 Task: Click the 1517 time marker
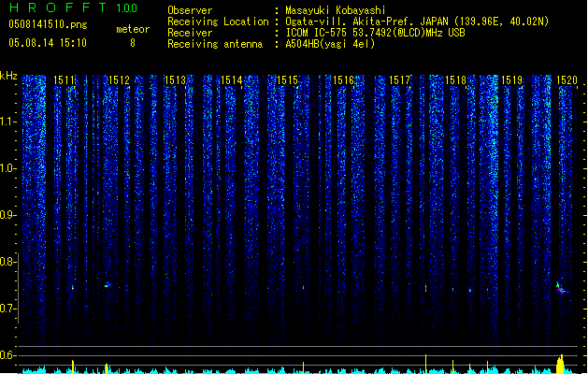[399, 80]
